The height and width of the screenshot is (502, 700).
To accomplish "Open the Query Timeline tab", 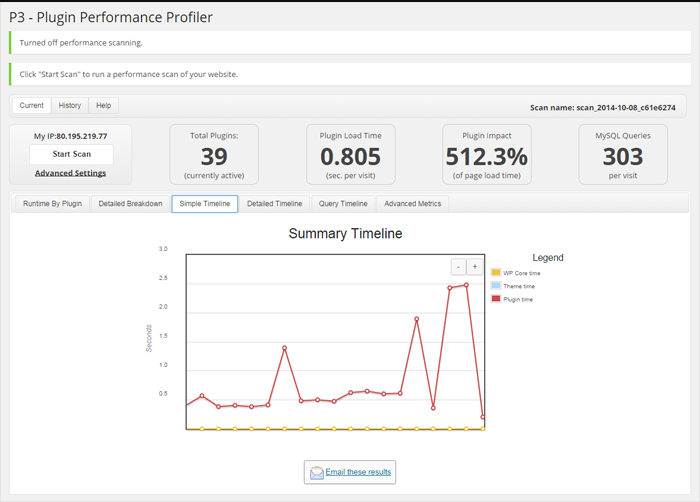I will tap(343, 204).
